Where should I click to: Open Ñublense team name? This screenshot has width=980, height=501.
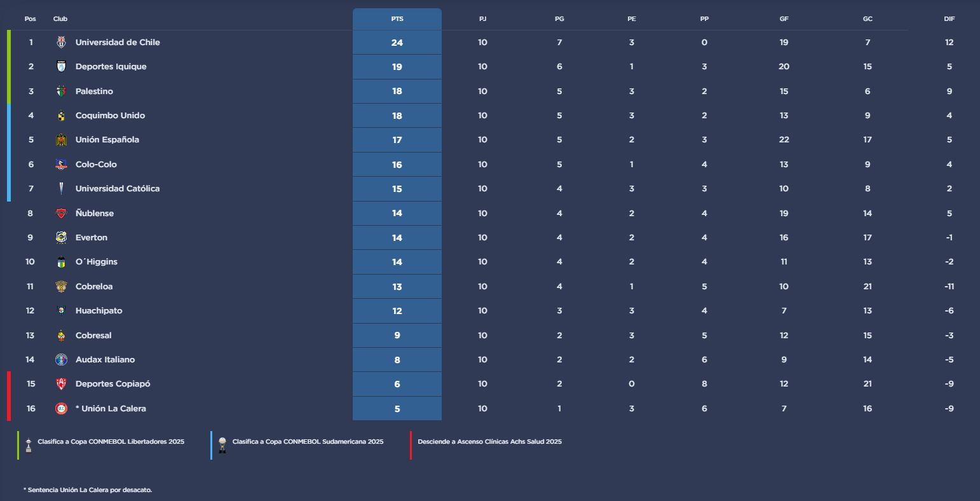[95, 214]
